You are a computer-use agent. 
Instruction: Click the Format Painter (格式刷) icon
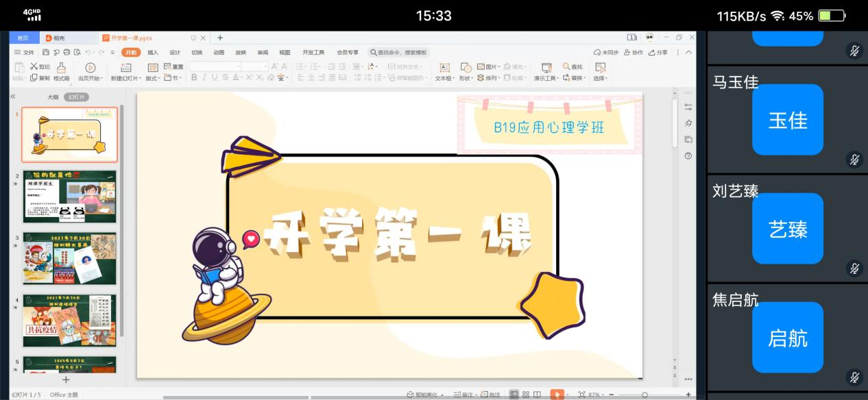[61, 68]
